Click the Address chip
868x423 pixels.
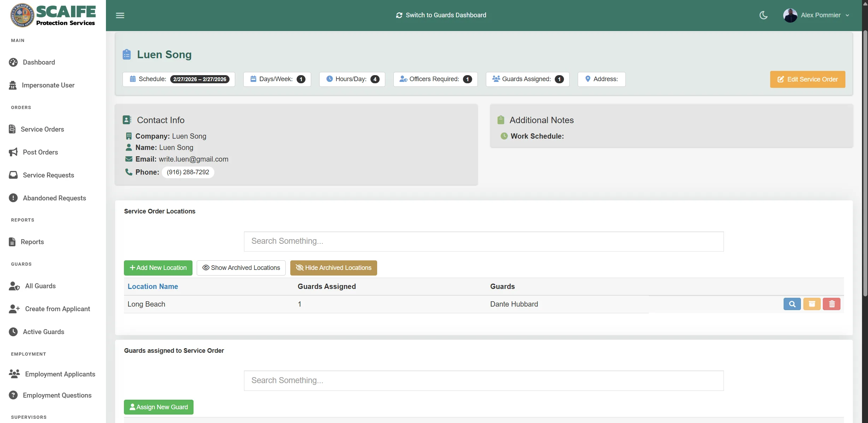(x=601, y=79)
